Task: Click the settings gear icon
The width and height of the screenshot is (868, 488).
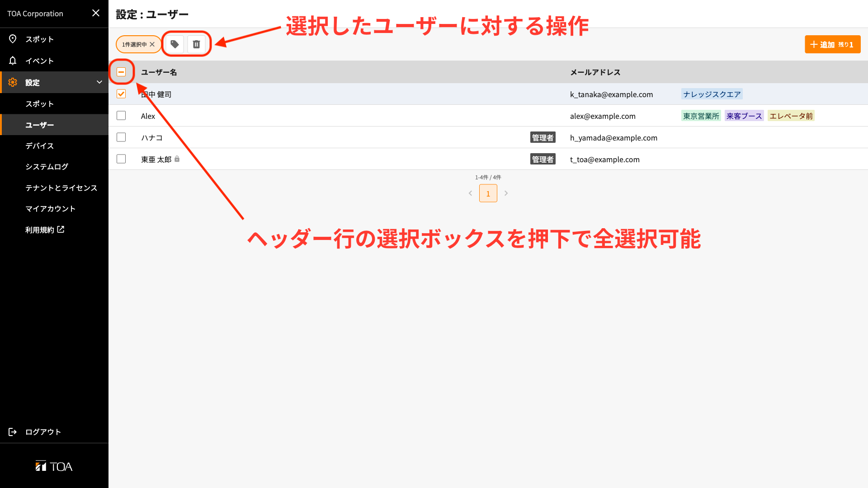Action: 13,82
